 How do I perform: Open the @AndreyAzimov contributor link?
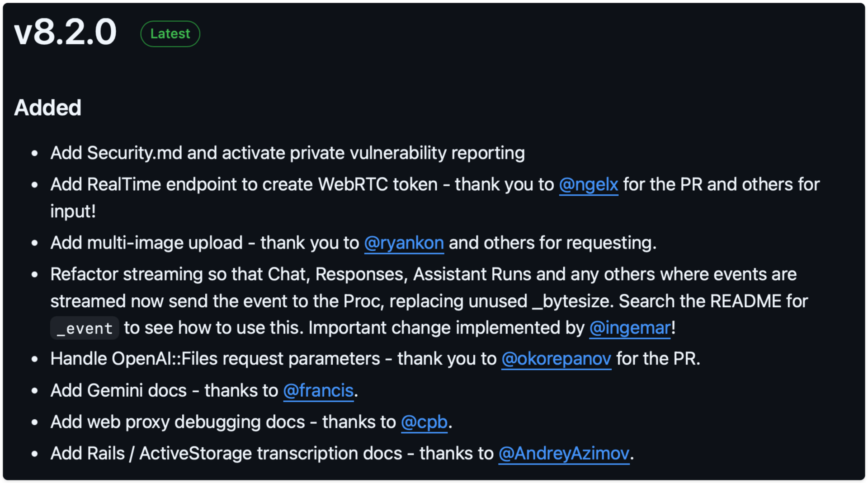(564, 453)
